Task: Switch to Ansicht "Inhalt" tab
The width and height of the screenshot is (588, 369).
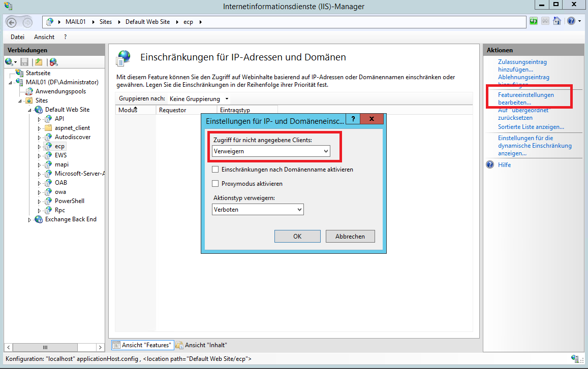Action: 202,345
